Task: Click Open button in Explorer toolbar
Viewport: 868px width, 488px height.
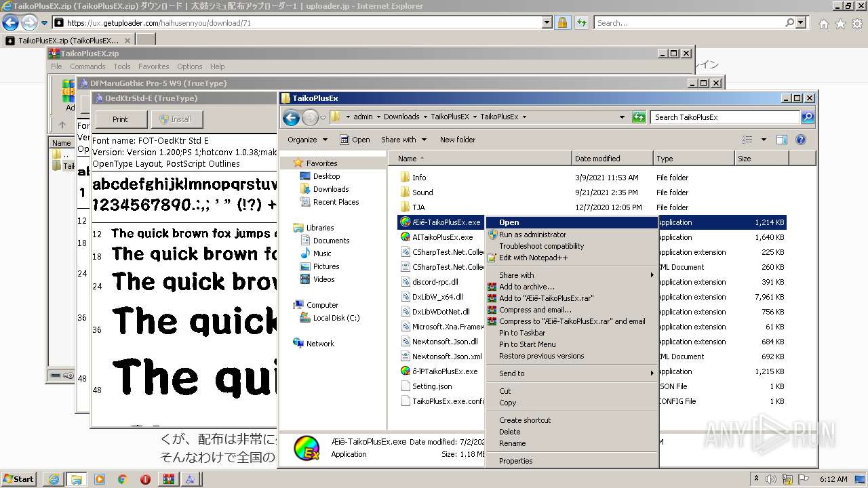Action: (355, 140)
